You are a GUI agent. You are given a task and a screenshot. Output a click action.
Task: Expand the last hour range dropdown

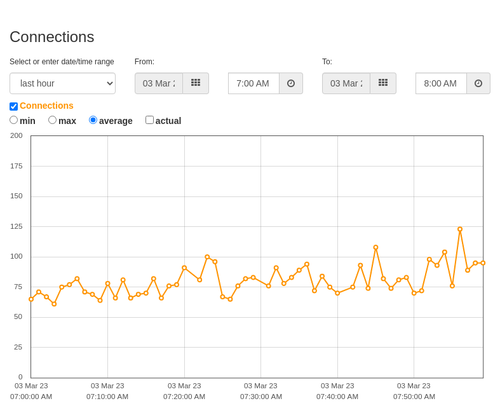63,83
